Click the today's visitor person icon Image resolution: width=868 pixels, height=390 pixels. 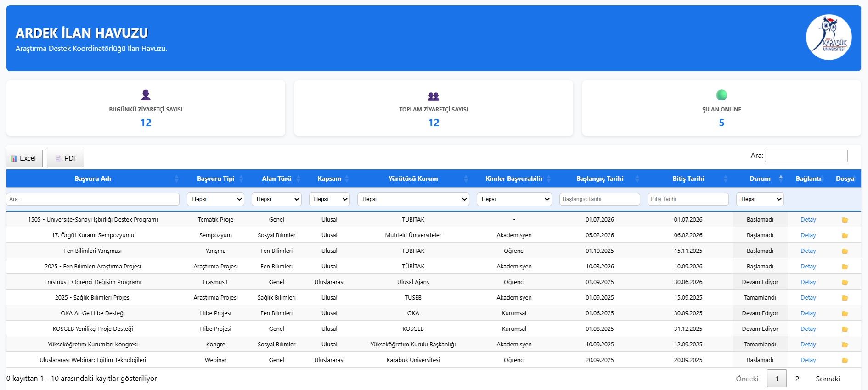146,95
